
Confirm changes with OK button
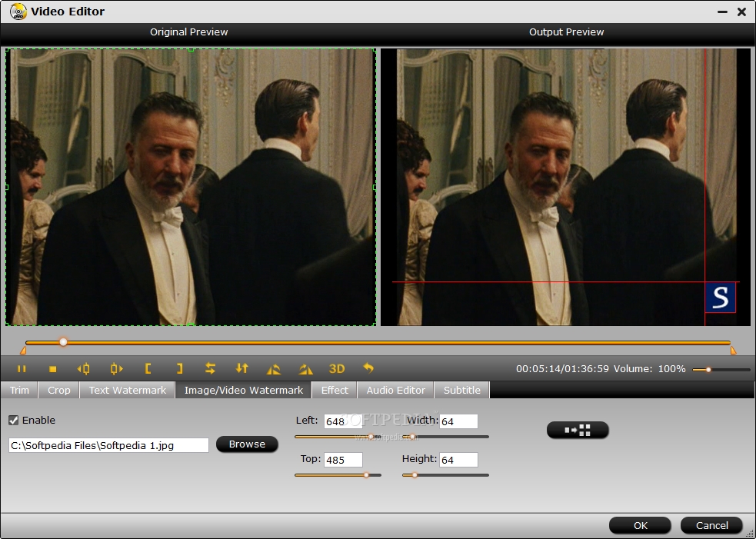point(640,525)
